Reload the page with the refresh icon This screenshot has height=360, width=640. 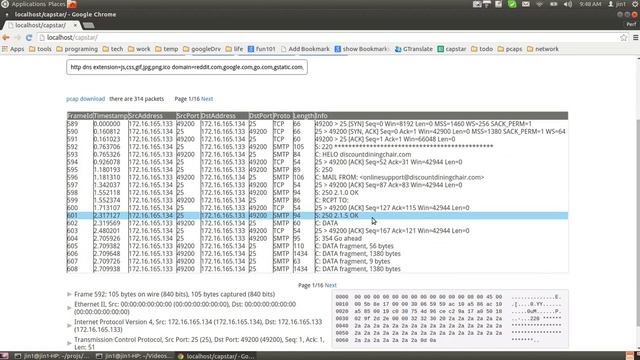point(29,38)
